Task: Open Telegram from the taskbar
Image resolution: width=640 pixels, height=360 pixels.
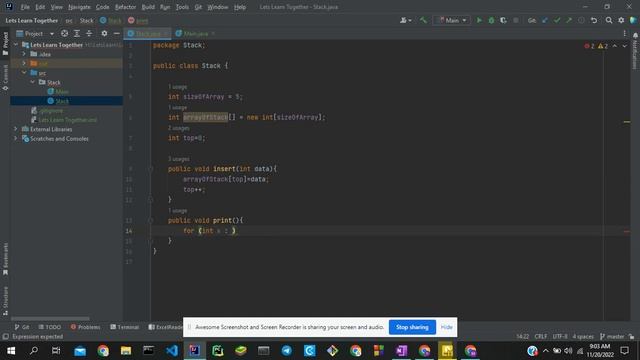Action: 287,351
